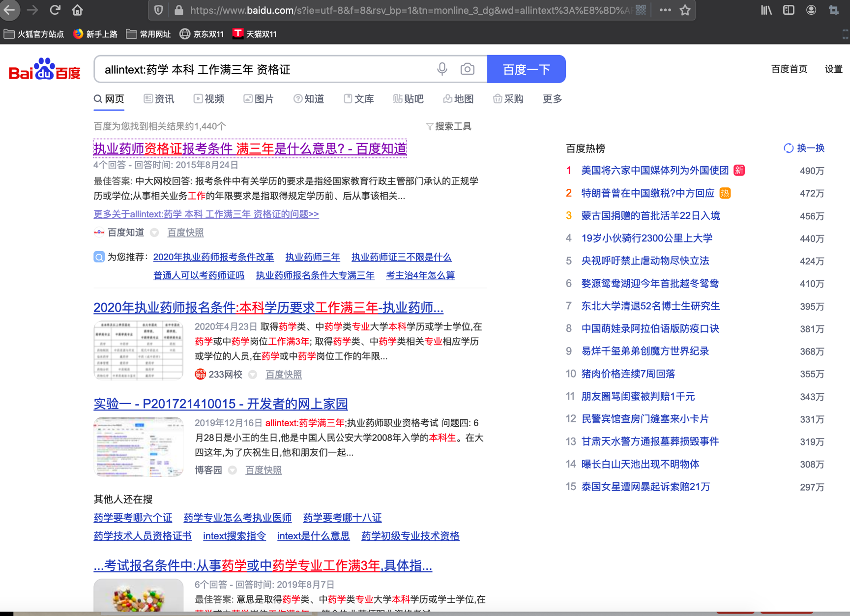This screenshot has width=850, height=616.
Task: Search by image using camera icon
Action: tap(468, 69)
